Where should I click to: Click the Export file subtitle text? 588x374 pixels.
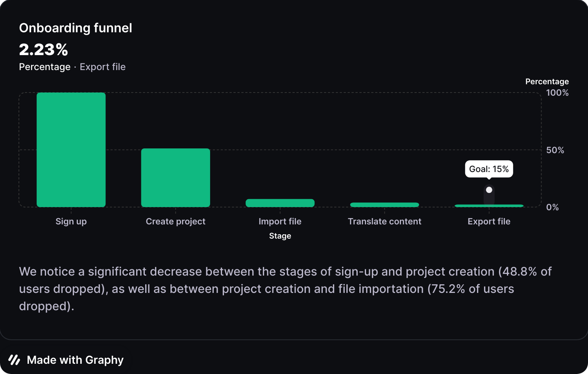tap(103, 67)
